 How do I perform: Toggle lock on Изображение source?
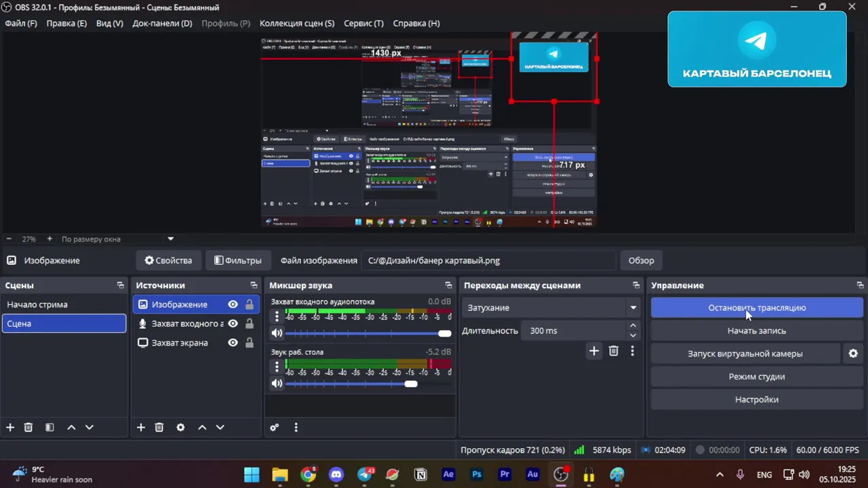click(x=250, y=304)
